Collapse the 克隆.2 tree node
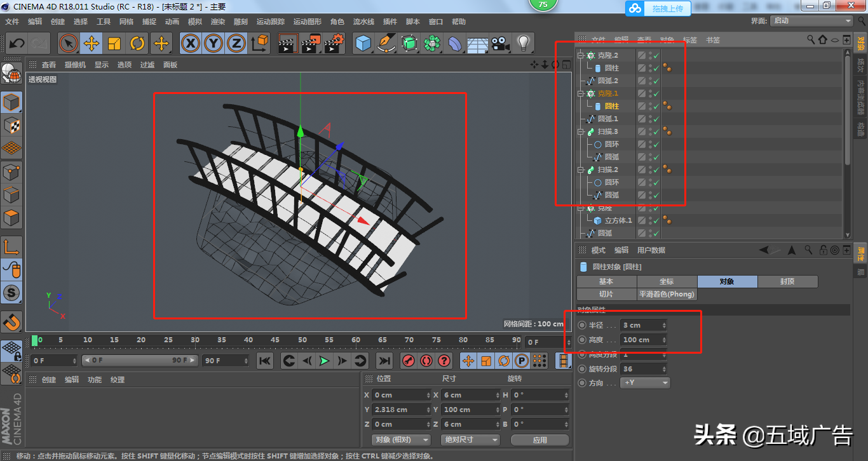The height and width of the screenshot is (461, 868). point(581,55)
